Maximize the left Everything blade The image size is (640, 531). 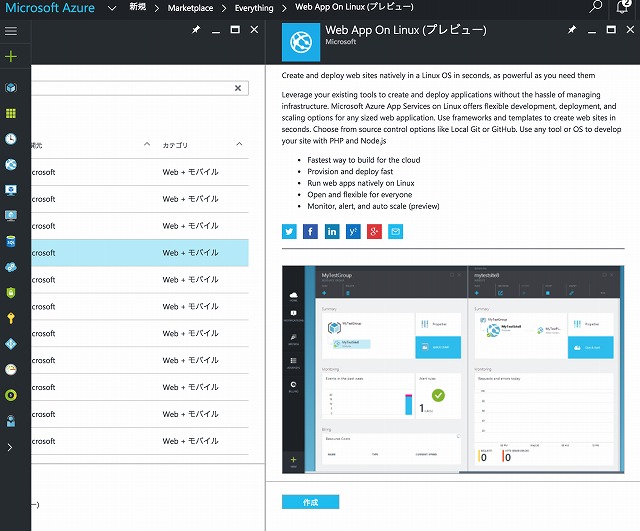click(235, 29)
